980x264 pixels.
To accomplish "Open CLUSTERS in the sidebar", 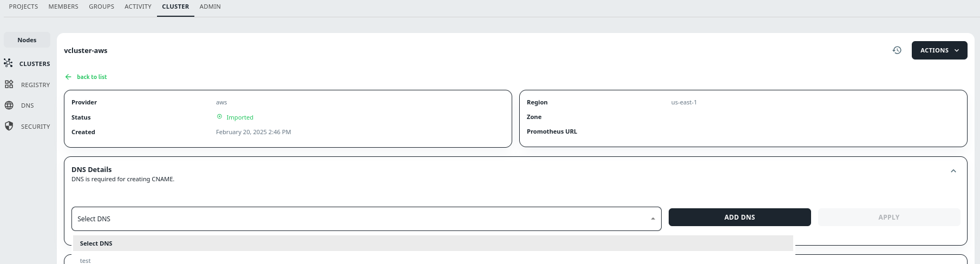I will [x=35, y=64].
